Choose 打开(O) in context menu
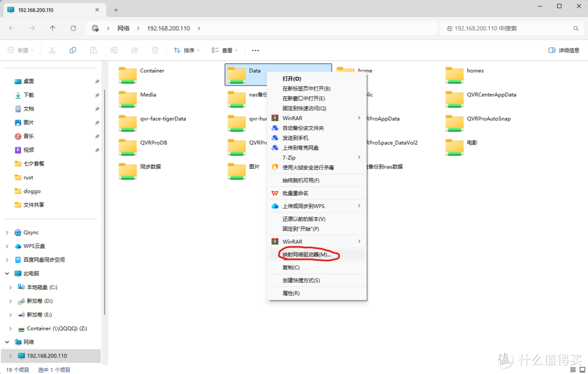 pos(317,79)
